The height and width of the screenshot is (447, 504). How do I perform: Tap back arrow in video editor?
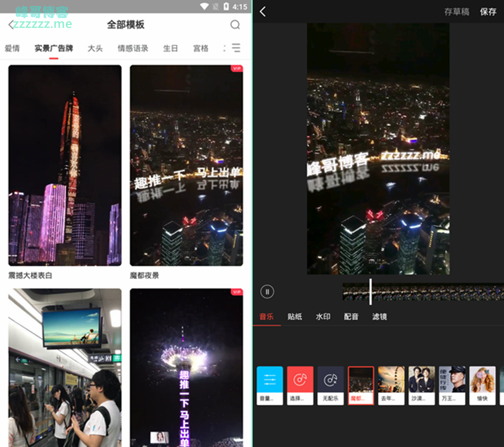(263, 12)
